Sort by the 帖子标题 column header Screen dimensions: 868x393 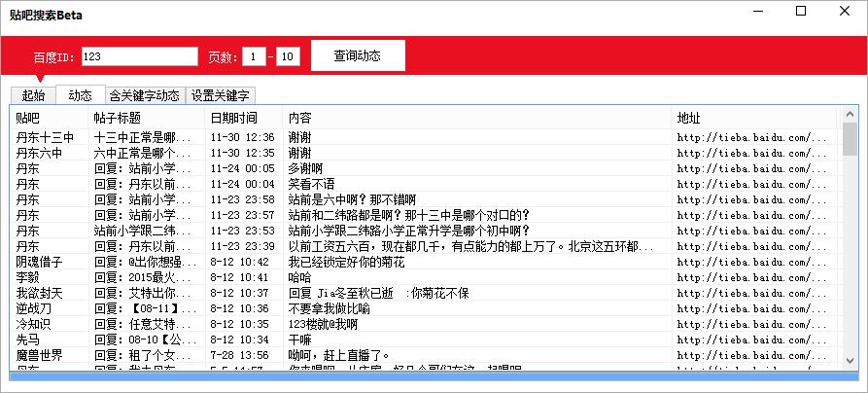click(x=146, y=117)
